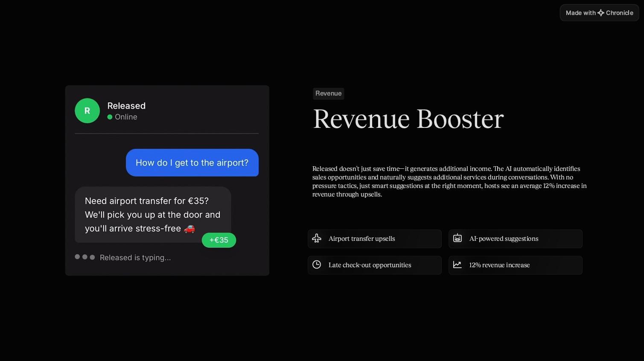This screenshot has width=644, height=361.
Task: Click the 'Released is typing...' text
Action: click(135, 257)
